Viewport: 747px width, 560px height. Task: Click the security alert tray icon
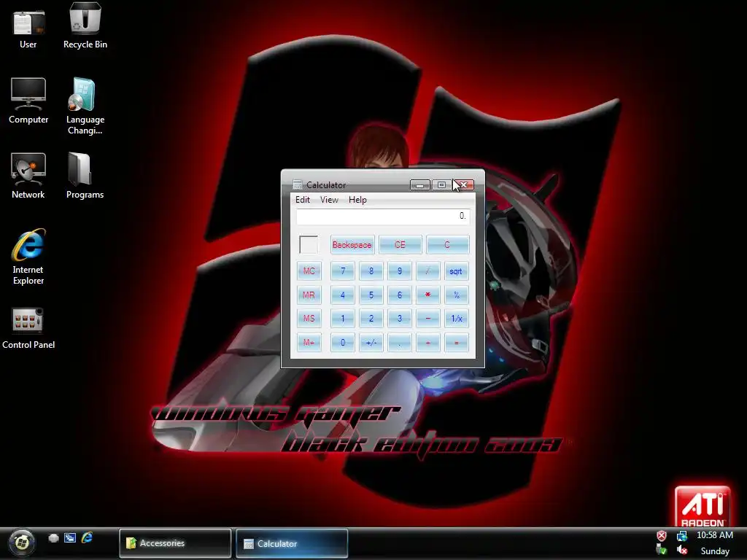coord(661,536)
